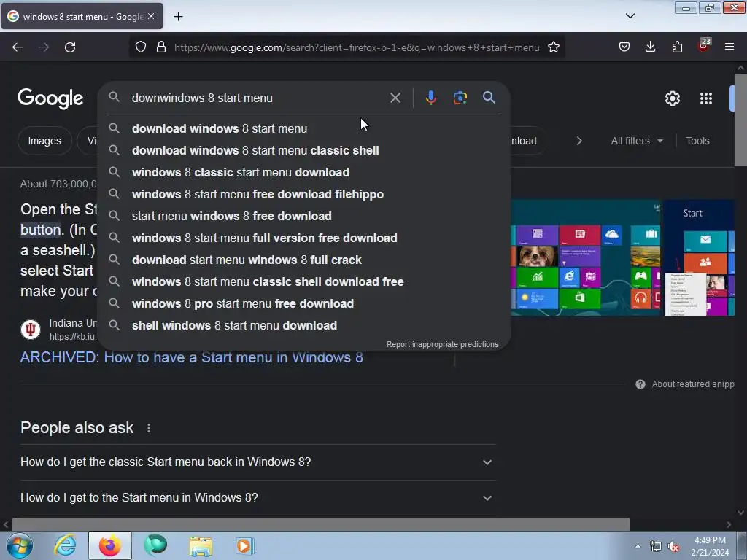Clear the search box with X
This screenshot has width=747, height=560.
395,98
